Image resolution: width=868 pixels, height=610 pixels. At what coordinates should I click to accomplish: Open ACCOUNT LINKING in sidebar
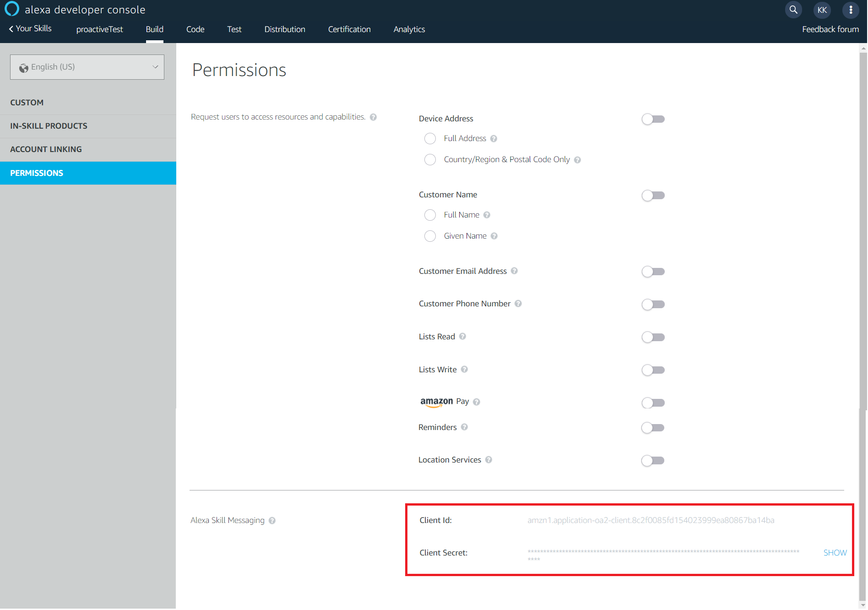[x=88, y=149]
